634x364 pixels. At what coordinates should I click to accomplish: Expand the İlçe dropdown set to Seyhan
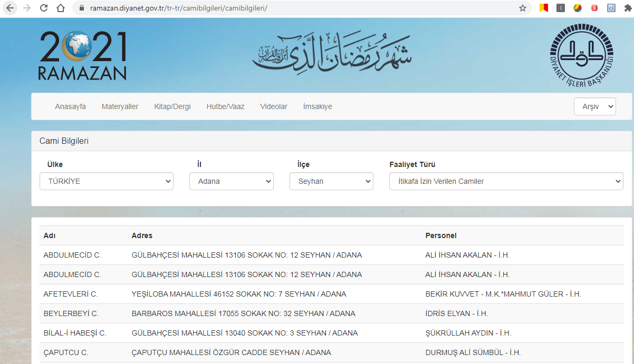pyautogui.click(x=331, y=181)
